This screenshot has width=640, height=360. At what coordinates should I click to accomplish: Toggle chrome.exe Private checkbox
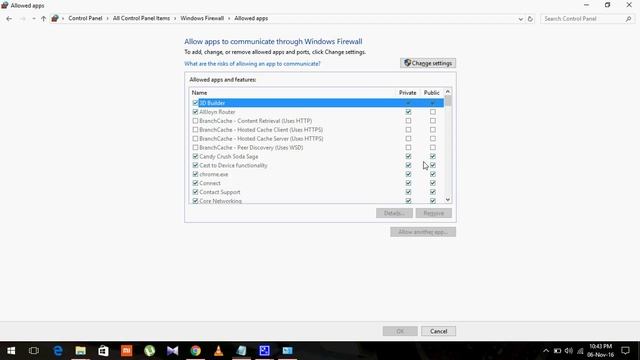408,174
